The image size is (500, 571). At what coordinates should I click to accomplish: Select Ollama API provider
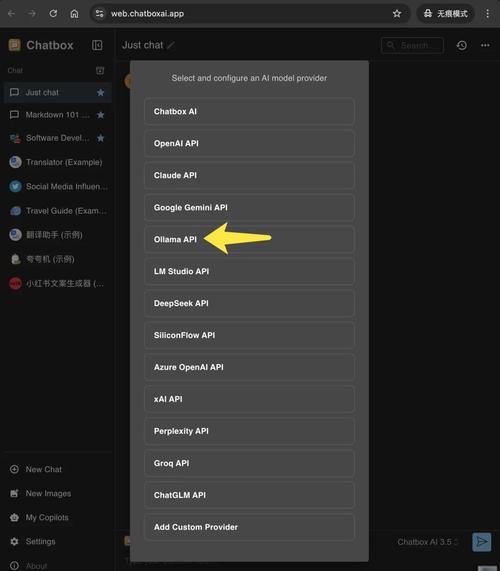click(249, 240)
